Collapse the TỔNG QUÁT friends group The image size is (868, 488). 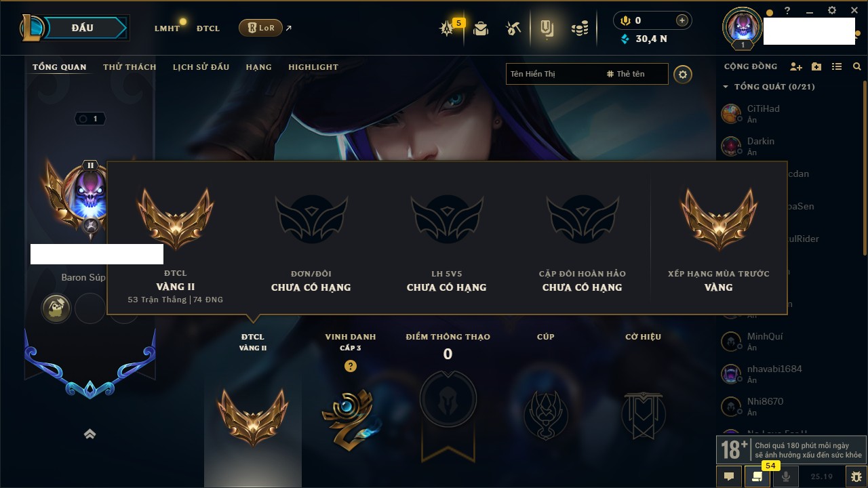pos(726,87)
